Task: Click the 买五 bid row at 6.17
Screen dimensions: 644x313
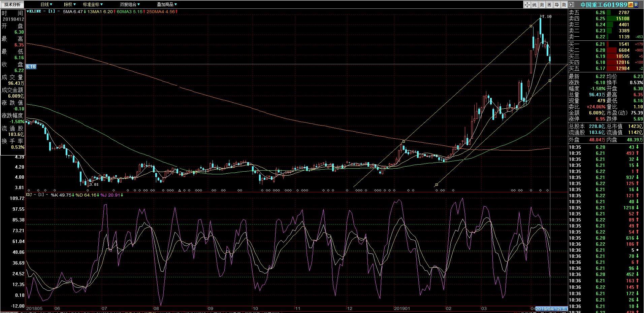Action: tap(606, 68)
